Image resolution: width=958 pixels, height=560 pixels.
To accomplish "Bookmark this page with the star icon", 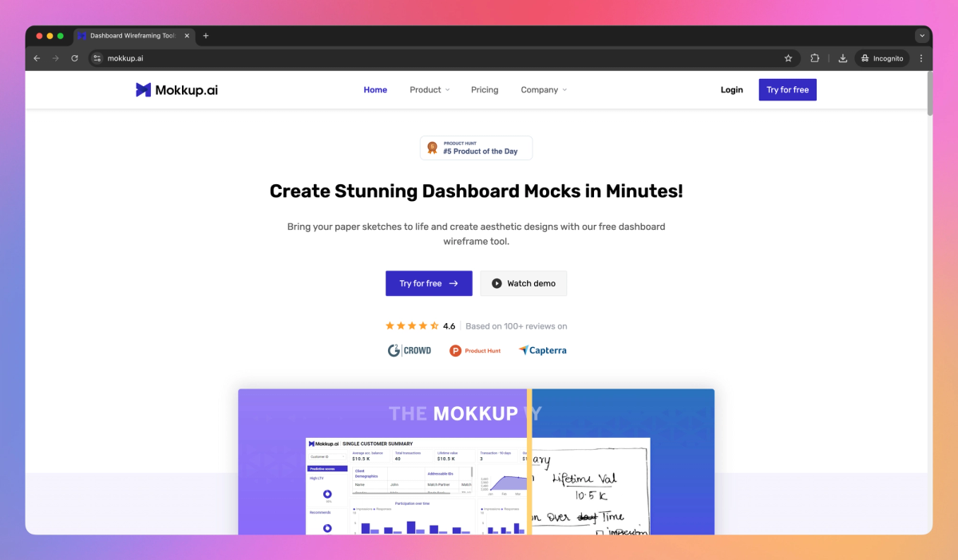I will pyautogui.click(x=788, y=58).
